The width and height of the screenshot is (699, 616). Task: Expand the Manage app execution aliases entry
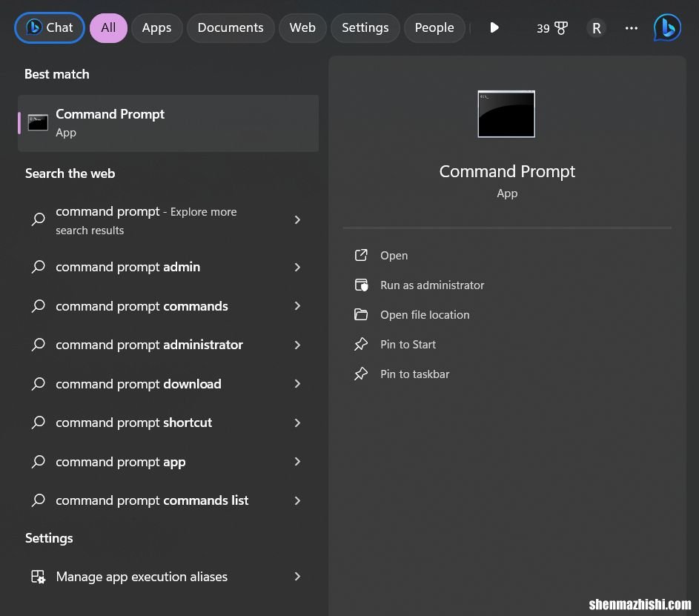click(x=297, y=576)
